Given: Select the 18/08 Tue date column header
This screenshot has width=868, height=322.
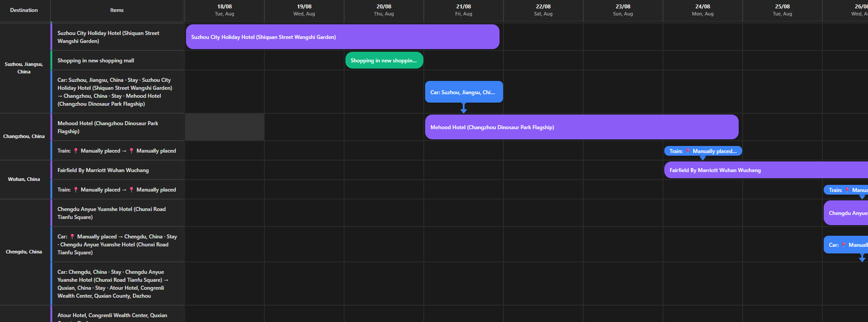Looking at the screenshot, I should click(x=225, y=10).
